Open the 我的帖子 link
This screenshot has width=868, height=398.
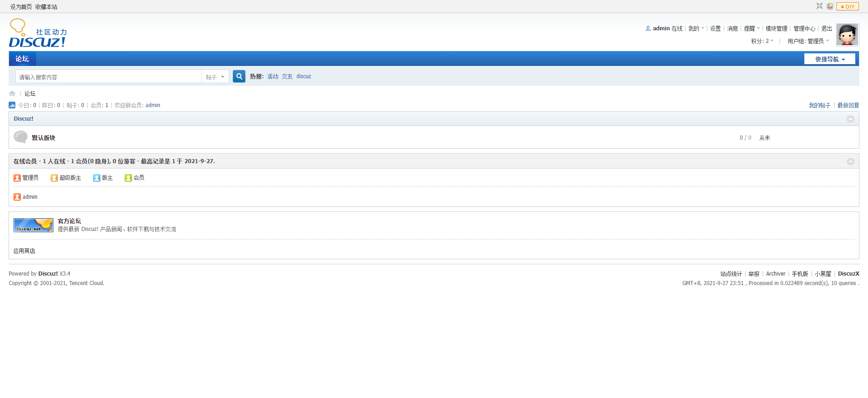820,105
